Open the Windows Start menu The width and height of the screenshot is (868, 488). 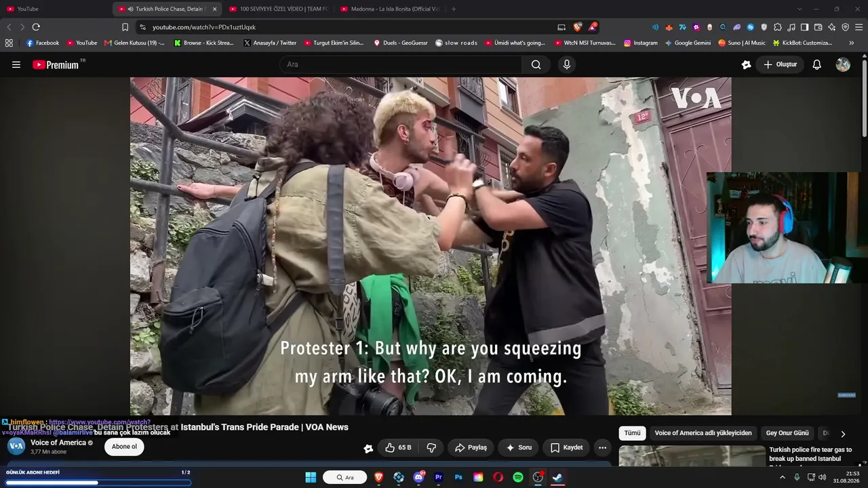tap(311, 477)
